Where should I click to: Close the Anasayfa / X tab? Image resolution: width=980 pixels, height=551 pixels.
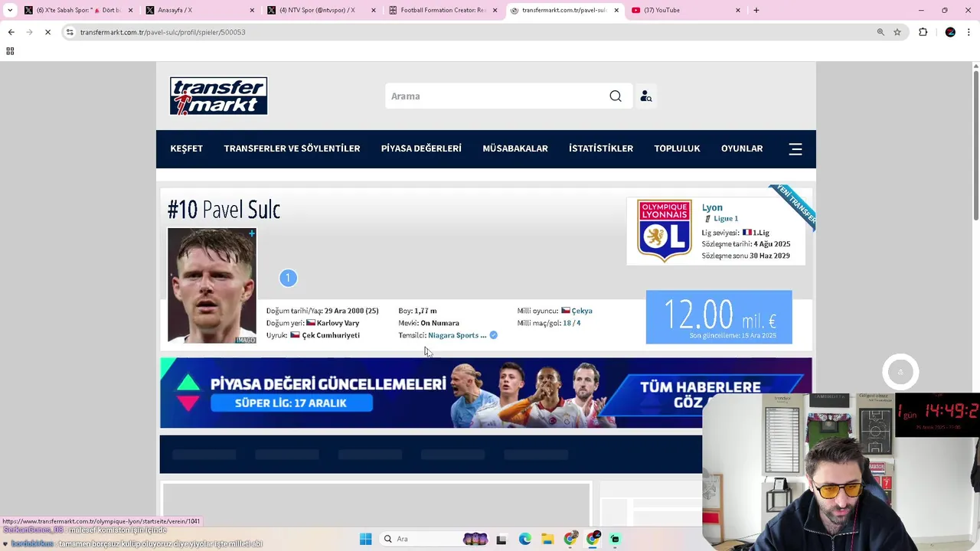[253, 10]
